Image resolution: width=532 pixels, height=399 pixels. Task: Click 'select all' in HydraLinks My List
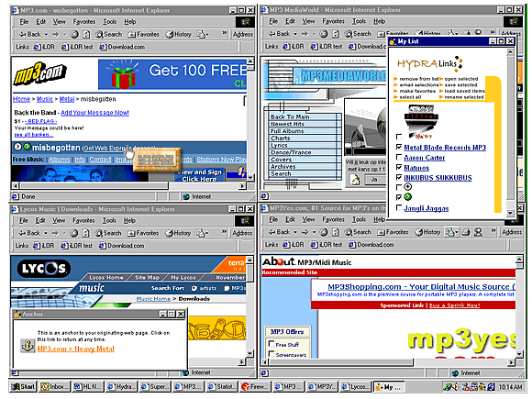point(410,97)
